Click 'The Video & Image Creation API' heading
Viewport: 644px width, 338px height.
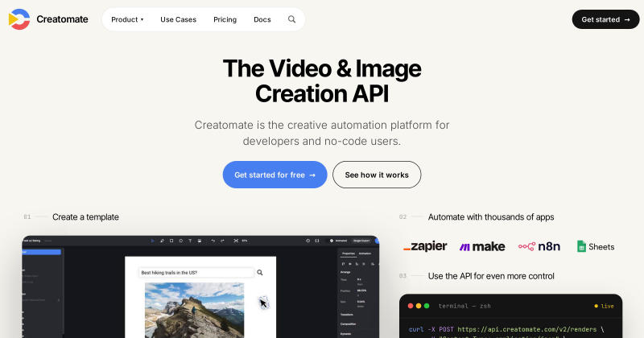point(322,80)
